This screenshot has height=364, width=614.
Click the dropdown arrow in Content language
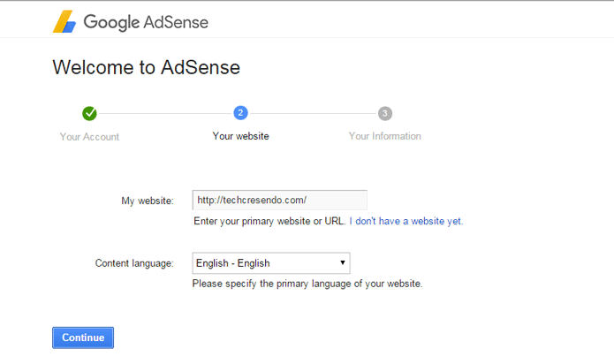pyautogui.click(x=342, y=262)
